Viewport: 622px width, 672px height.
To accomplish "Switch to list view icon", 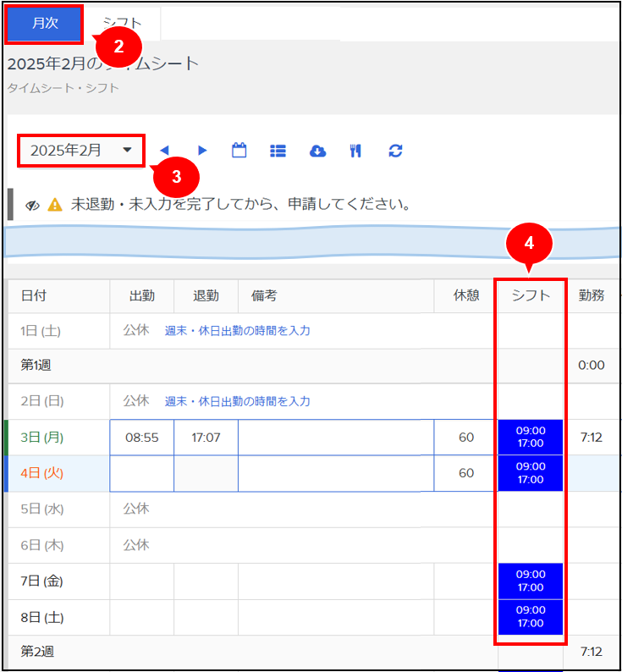I will [278, 151].
